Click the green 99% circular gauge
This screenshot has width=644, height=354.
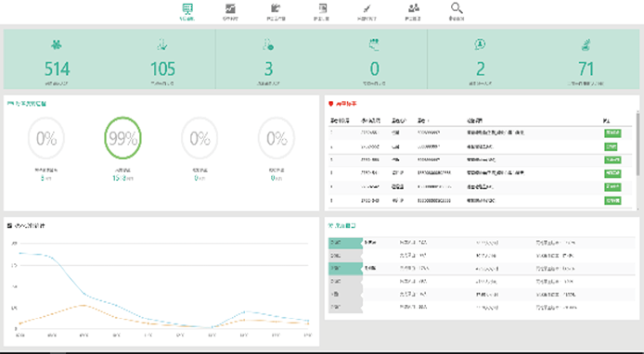(122, 138)
